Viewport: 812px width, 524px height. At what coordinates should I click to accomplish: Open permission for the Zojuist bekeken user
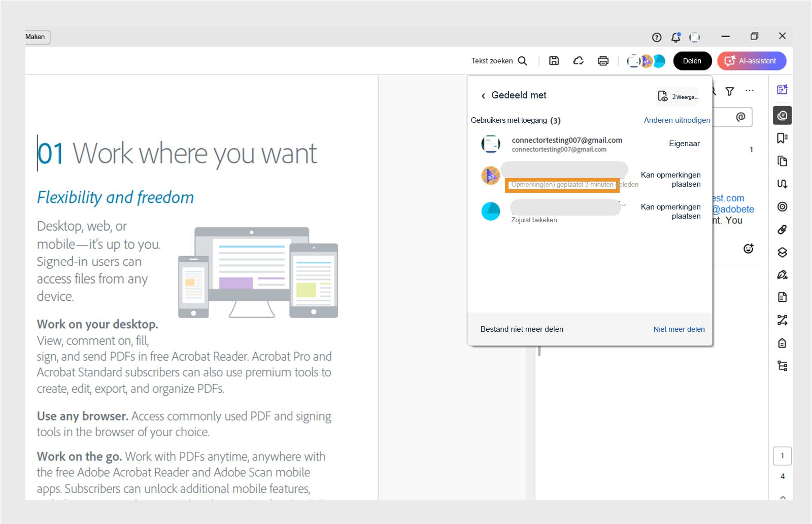pos(671,212)
